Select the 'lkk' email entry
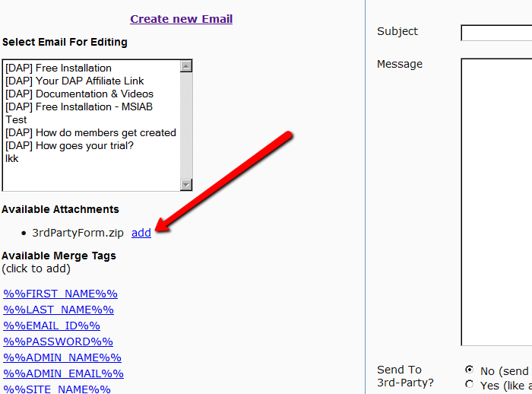The width and height of the screenshot is (532, 394). (12, 159)
